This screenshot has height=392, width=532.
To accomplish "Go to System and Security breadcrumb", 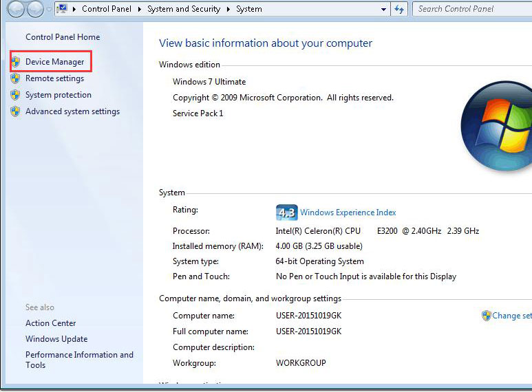I will point(184,9).
